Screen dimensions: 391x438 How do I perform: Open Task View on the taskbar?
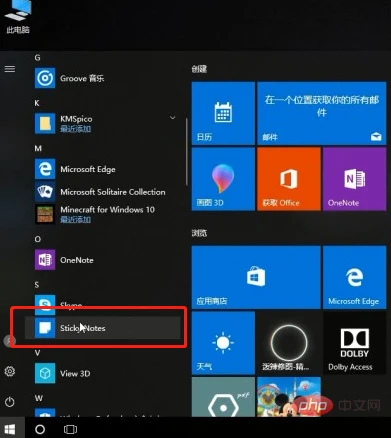click(x=70, y=429)
